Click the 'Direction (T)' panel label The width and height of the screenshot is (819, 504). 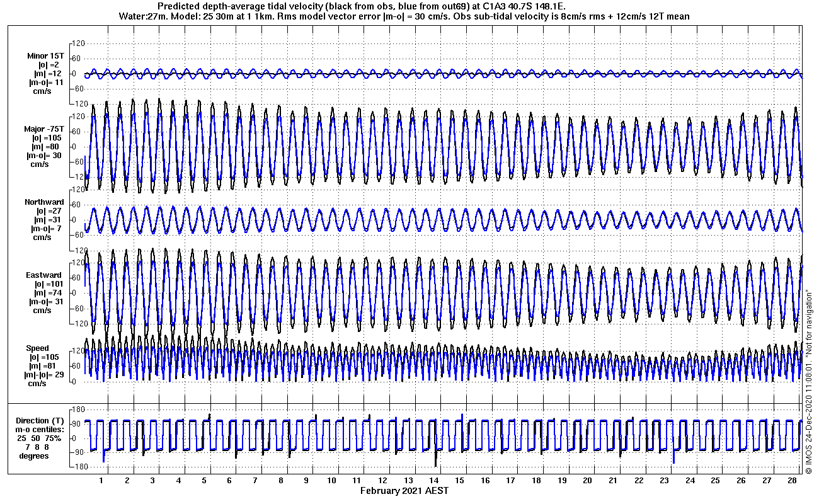click(x=40, y=420)
